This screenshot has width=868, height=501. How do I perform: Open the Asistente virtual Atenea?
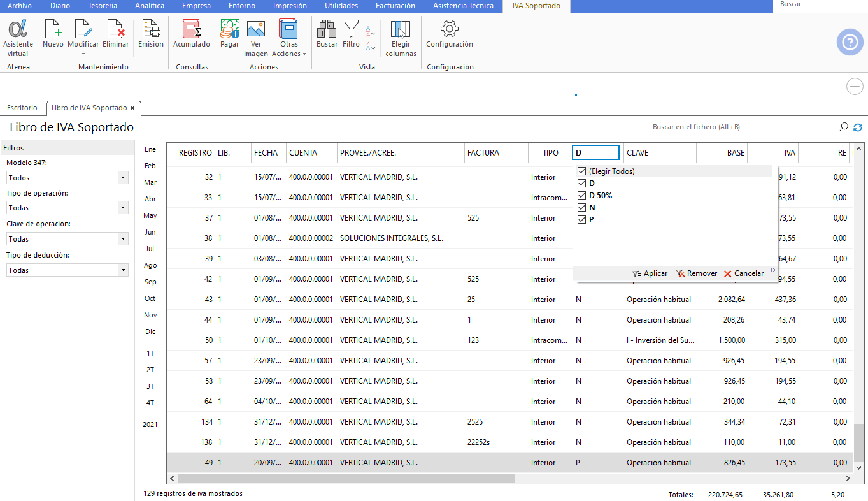18,38
